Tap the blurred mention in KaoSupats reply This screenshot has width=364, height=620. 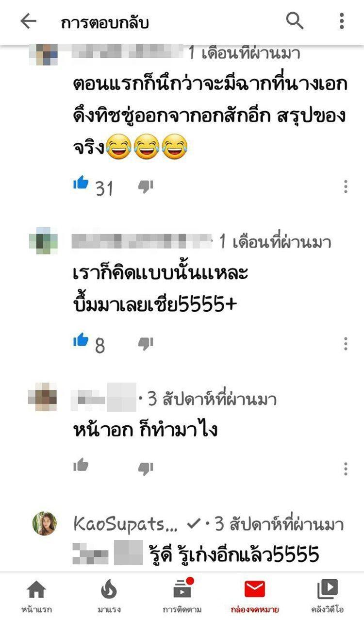[x=108, y=553]
